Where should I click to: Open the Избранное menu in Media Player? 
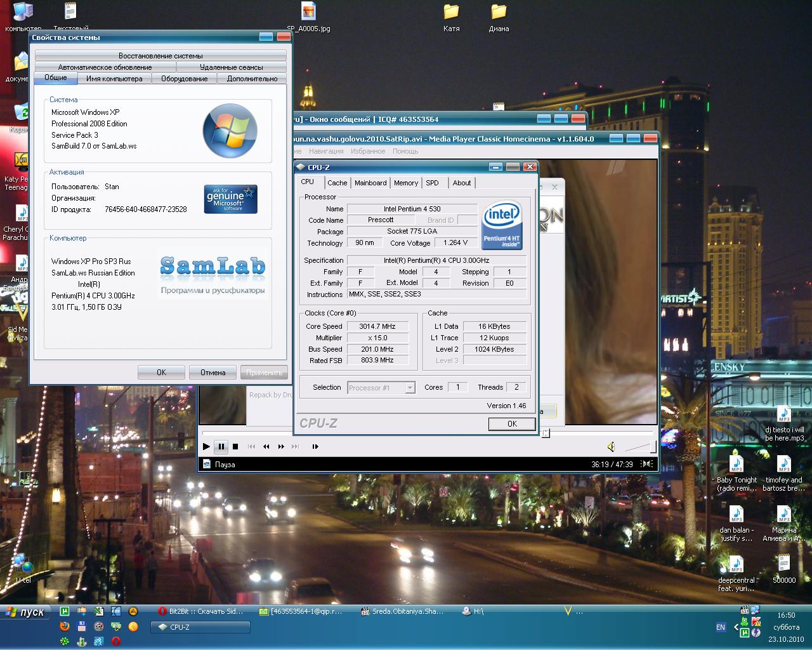tap(368, 151)
